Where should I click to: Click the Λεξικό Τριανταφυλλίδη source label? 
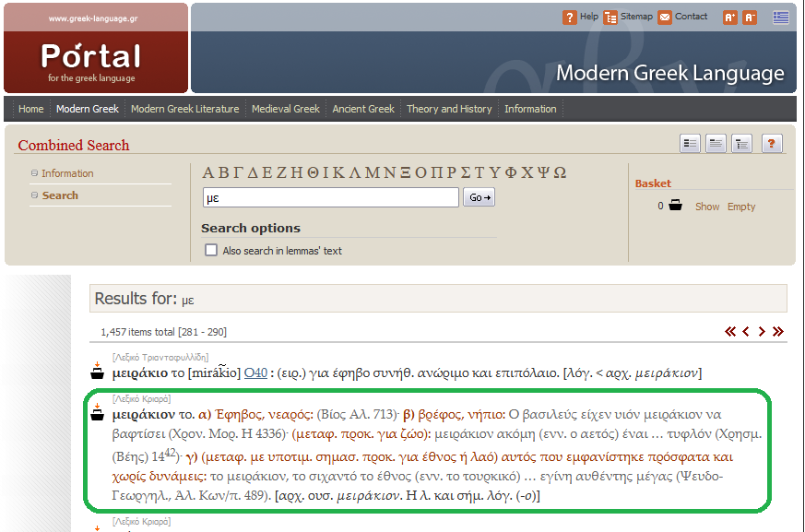point(160,358)
